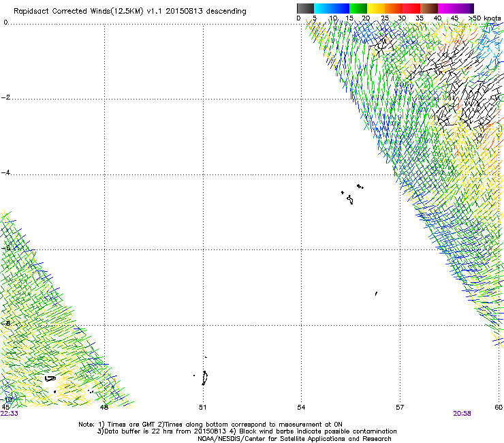504x443 pixels.
Task: Click the longitude label 51
Action: pyautogui.click(x=202, y=408)
